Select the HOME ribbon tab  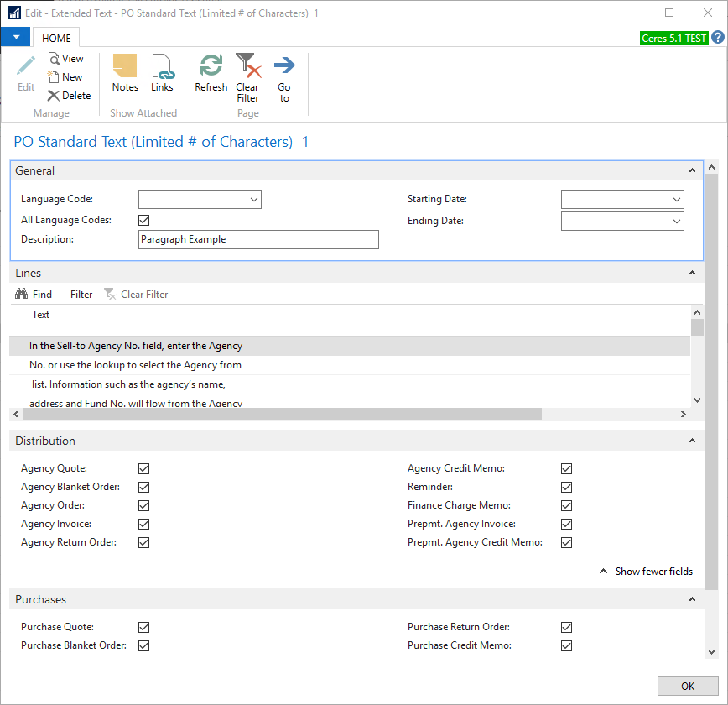click(57, 39)
